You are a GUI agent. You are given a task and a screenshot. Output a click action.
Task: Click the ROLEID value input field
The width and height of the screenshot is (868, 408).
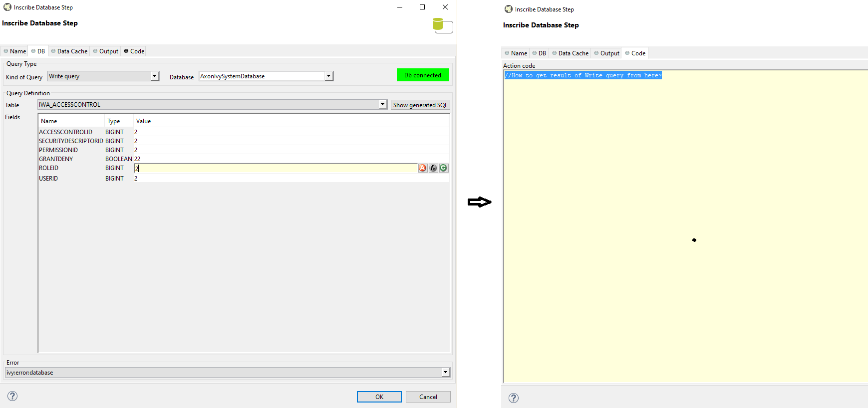(276, 169)
